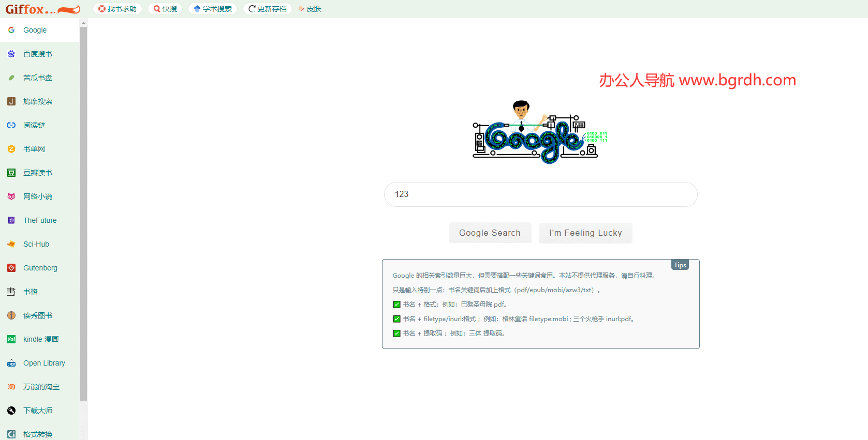Select 书单网 in the sidebar
868x440 pixels.
[x=40, y=149]
